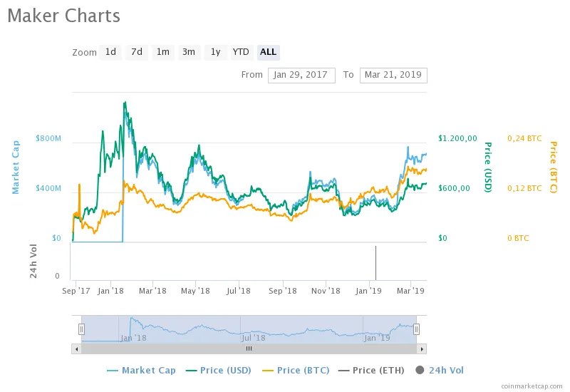
Task: Toggle the Price (ETH) legend series
Action: 371,370
